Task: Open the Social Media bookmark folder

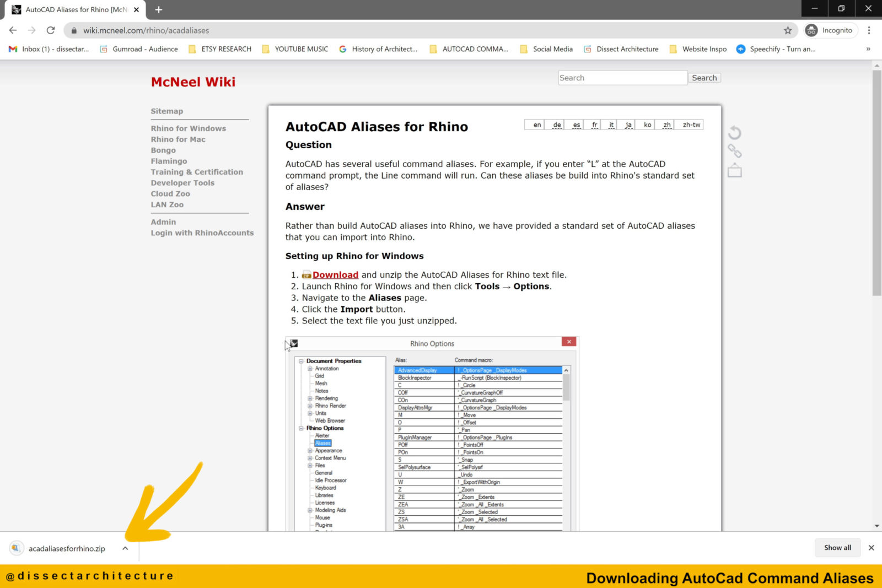Action: pos(546,49)
